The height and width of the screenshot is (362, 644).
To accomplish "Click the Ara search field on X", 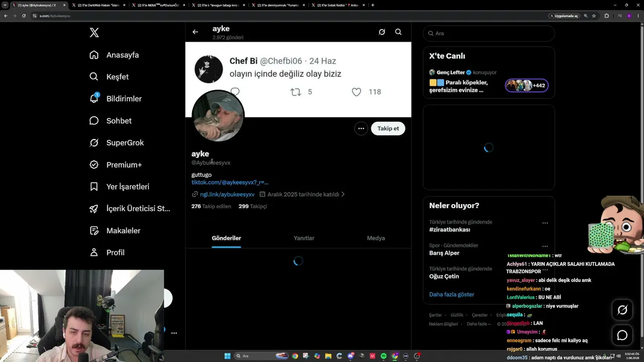I will [489, 33].
